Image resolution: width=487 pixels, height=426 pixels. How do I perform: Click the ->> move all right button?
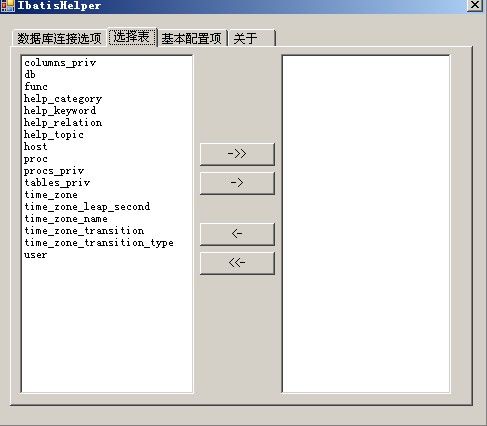pos(237,154)
